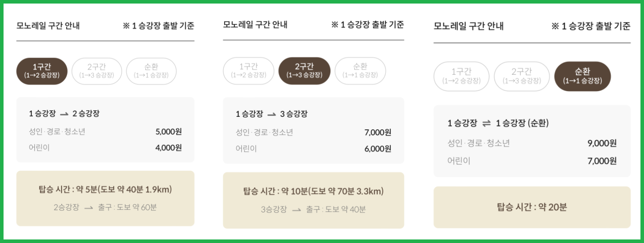Pick the inactive 2구간 tab beside the active 순환 tab
This screenshot has height=243, width=644.
point(522,76)
